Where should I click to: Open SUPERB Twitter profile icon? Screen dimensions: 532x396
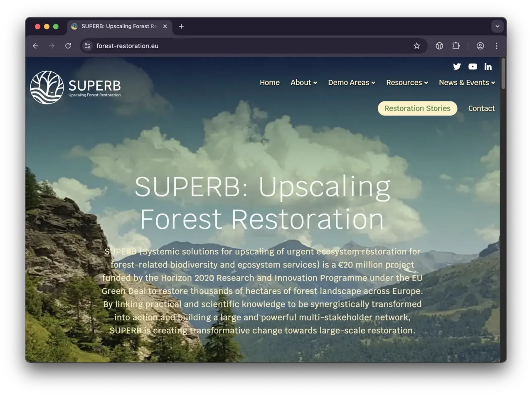pyautogui.click(x=457, y=66)
